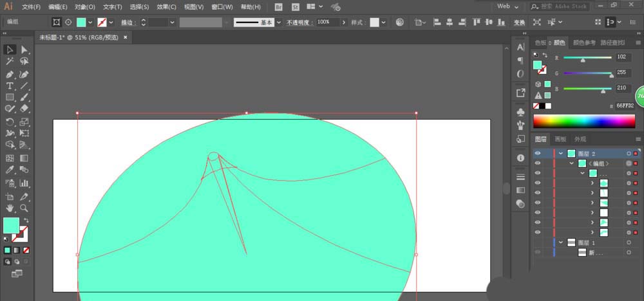This screenshot has width=644, height=301.
Task: Open the Stroke panel icon in dock
Action: 520,177
